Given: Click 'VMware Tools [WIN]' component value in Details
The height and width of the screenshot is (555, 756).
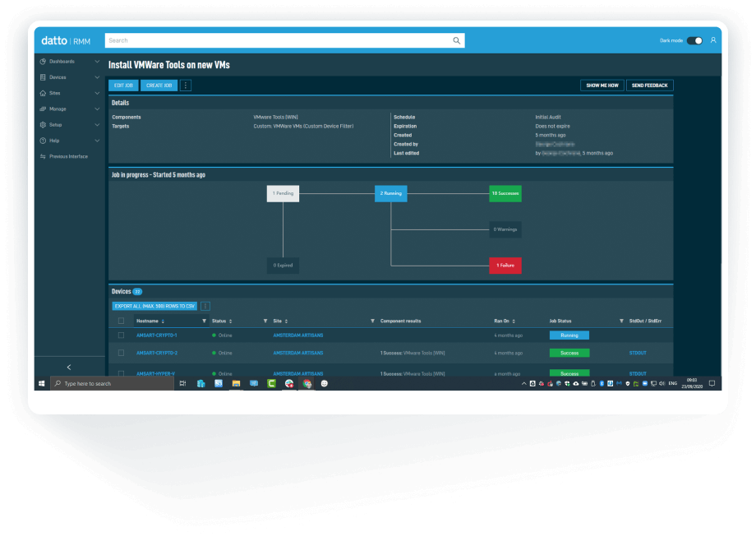Looking at the screenshot, I should (276, 118).
